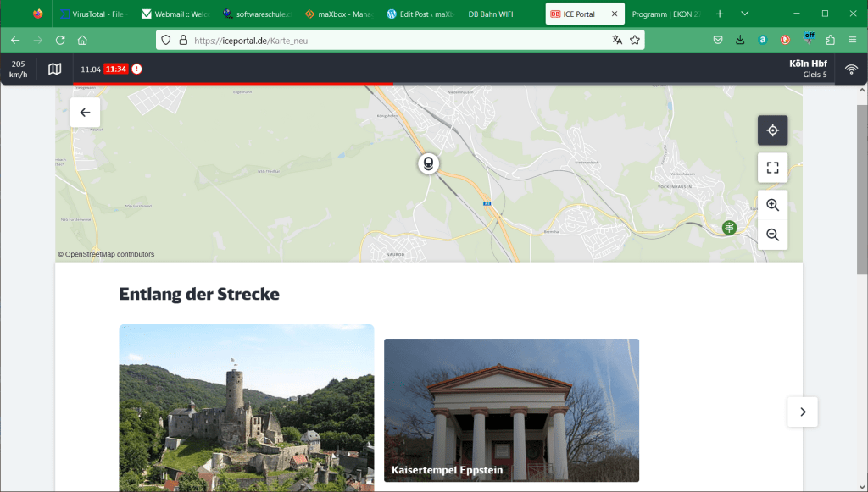868x492 pixels.
Task: Click the map icon in ICE Portal header
Action: [55, 69]
